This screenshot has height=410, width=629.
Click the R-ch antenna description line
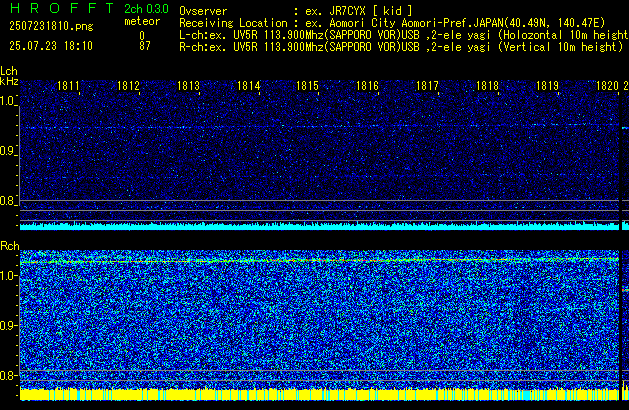pyautogui.click(x=401, y=47)
